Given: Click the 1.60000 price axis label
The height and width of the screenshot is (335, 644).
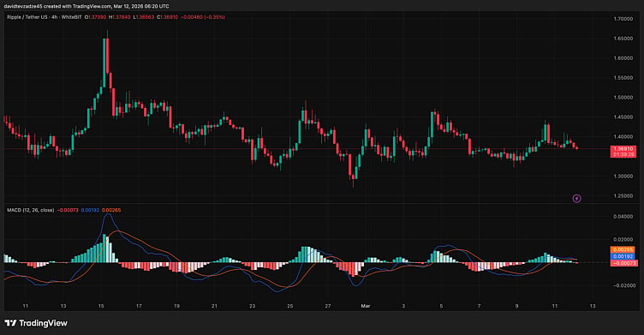Looking at the screenshot, I should point(623,58).
